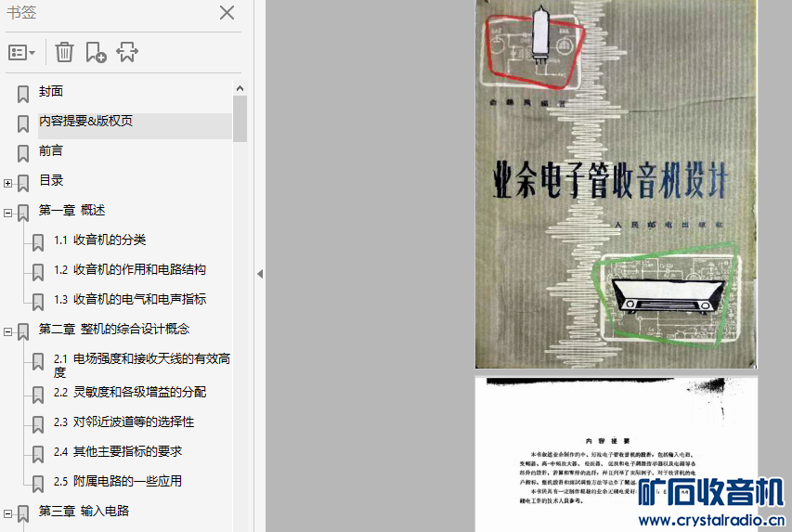Image resolution: width=792 pixels, height=532 pixels.
Task: Delete the selected bookmark with trash icon
Action: coord(64,52)
